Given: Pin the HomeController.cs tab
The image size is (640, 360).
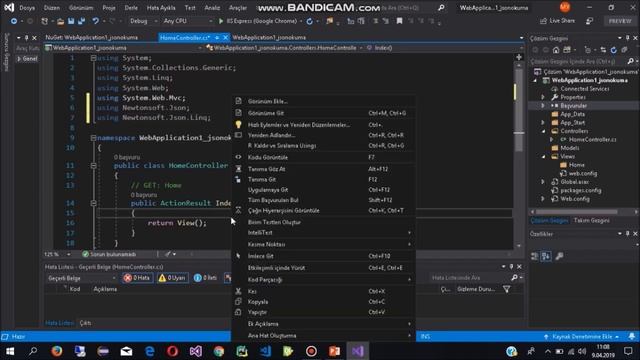Looking at the screenshot, I should point(217,38).
